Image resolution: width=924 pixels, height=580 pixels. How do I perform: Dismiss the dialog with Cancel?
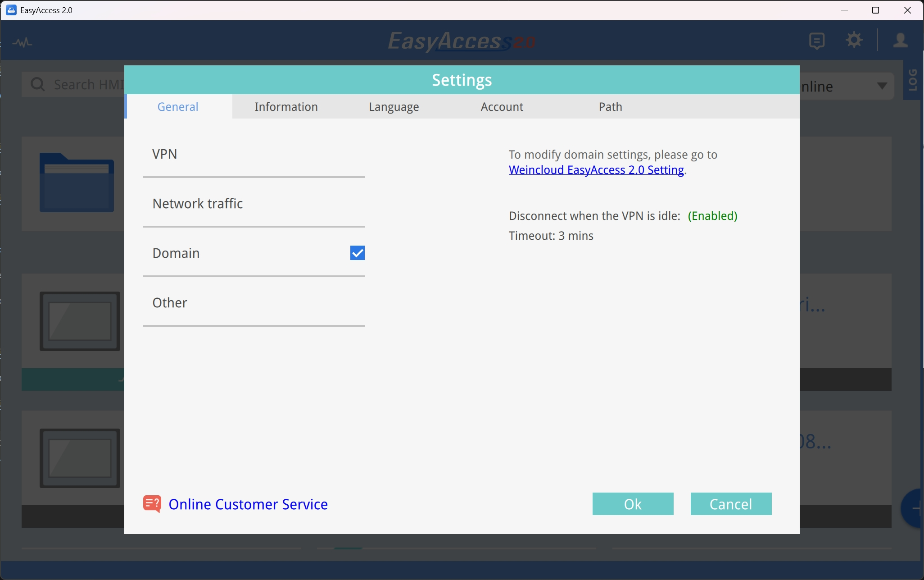point(731,504)
